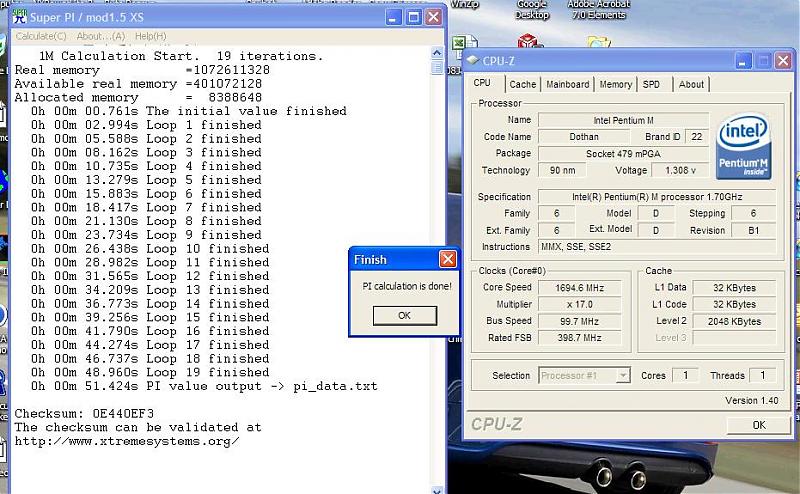Open the folder icon on the desktop
Viewport: 800px width, 494px height.
[598, 43]
